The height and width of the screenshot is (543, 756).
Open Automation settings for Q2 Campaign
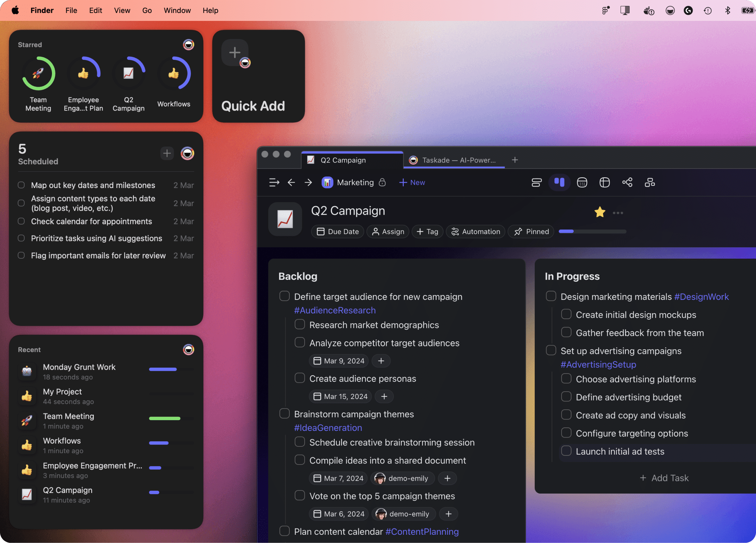pyautogui.click(x=476, y=231)
